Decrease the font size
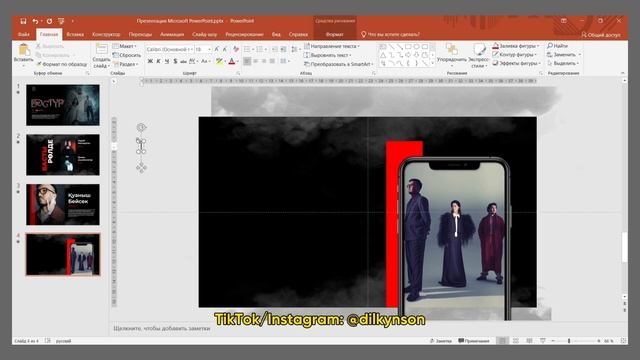Screen dimensions: 640x360 click(225, 49)
